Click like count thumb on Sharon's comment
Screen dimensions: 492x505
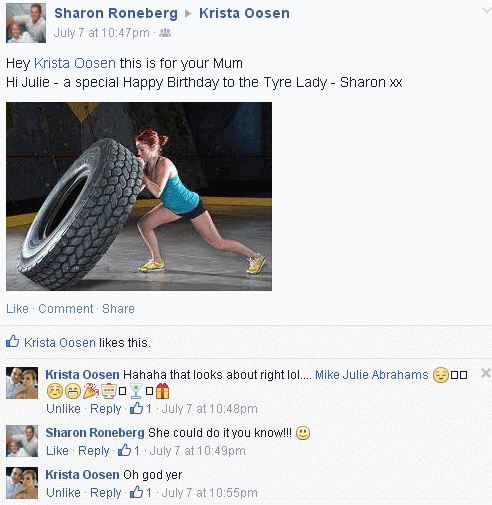click(124, 450)
